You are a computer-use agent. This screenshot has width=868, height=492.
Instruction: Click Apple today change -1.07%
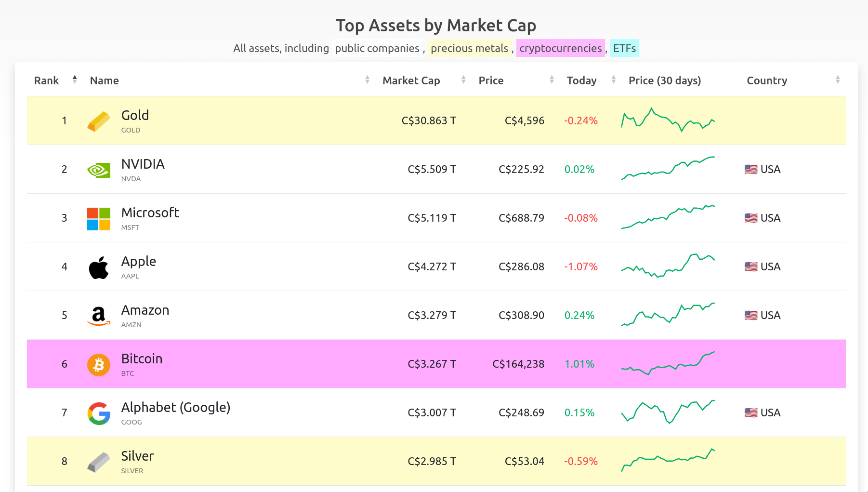(x=581, y=267)
